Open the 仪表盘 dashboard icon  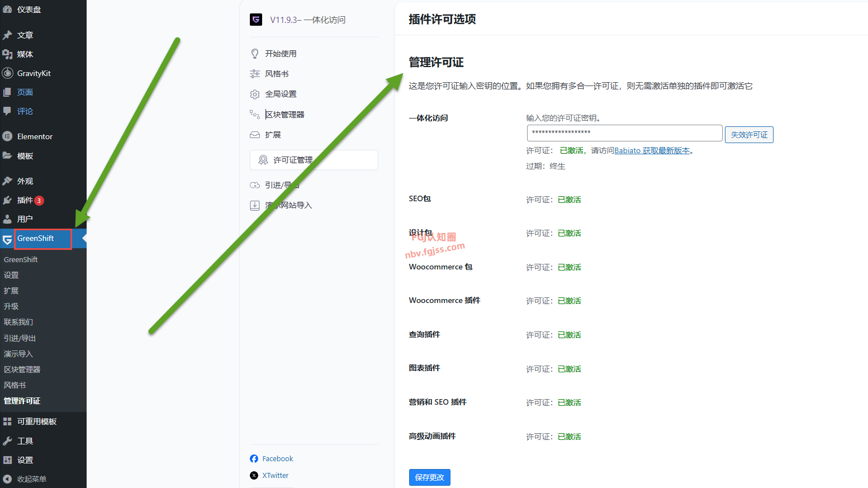click(x=7, y=10)
